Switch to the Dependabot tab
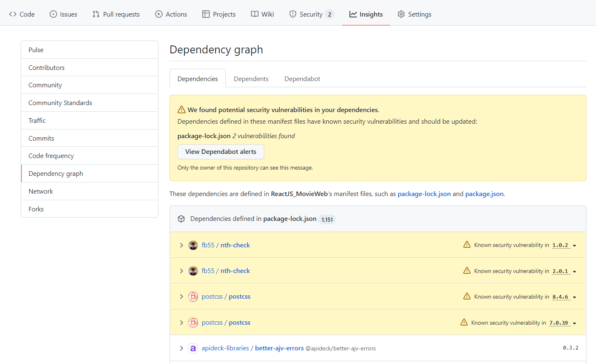 pyautogui.click(x=302, y=79)
